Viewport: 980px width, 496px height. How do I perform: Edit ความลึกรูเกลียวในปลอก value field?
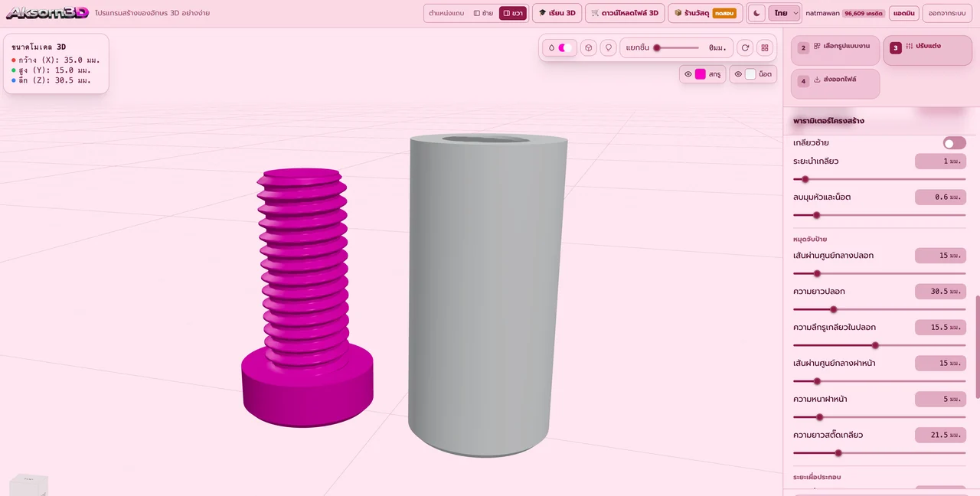click(940, 328)
